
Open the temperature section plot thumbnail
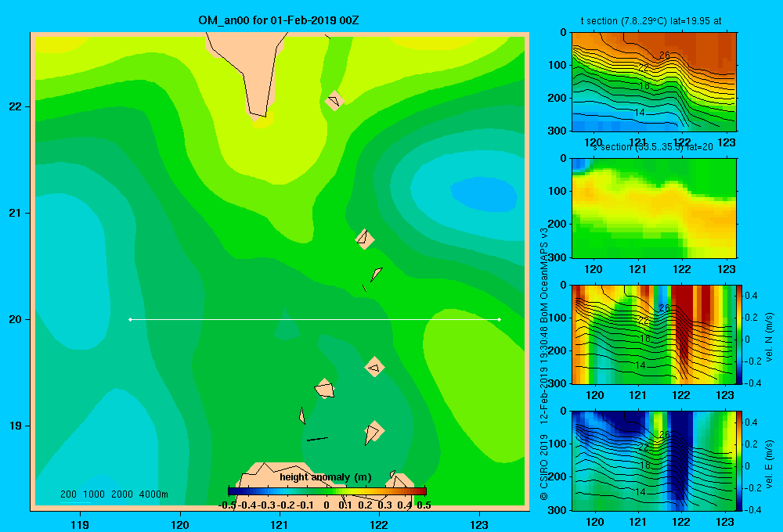[654, 82]
